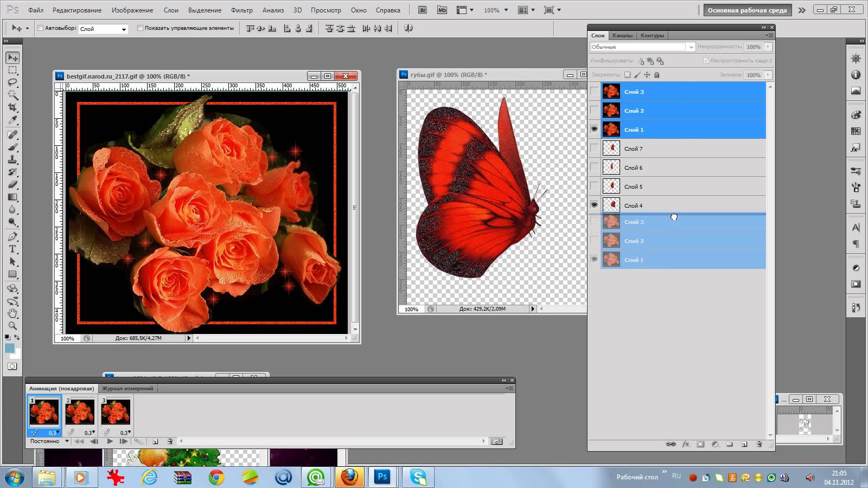Pick the Eyedropper tool
868x488 pixels.
pos(12,120)
